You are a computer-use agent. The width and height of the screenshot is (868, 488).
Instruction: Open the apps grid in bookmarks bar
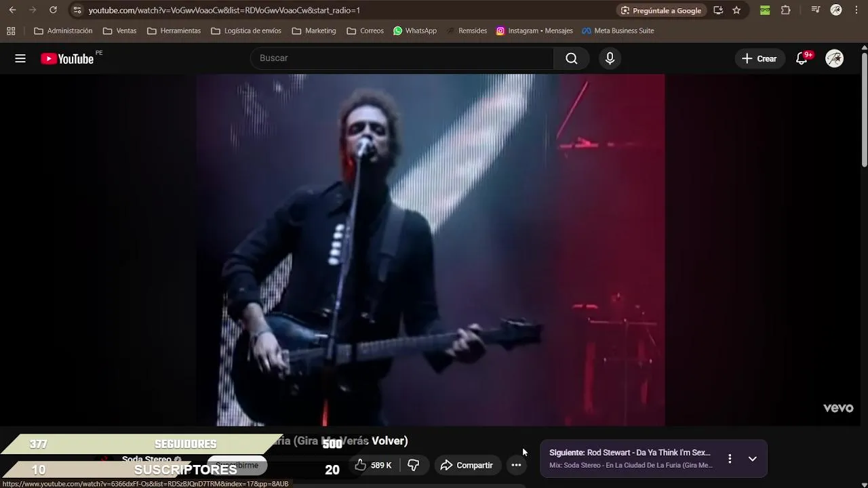[11, 30]
